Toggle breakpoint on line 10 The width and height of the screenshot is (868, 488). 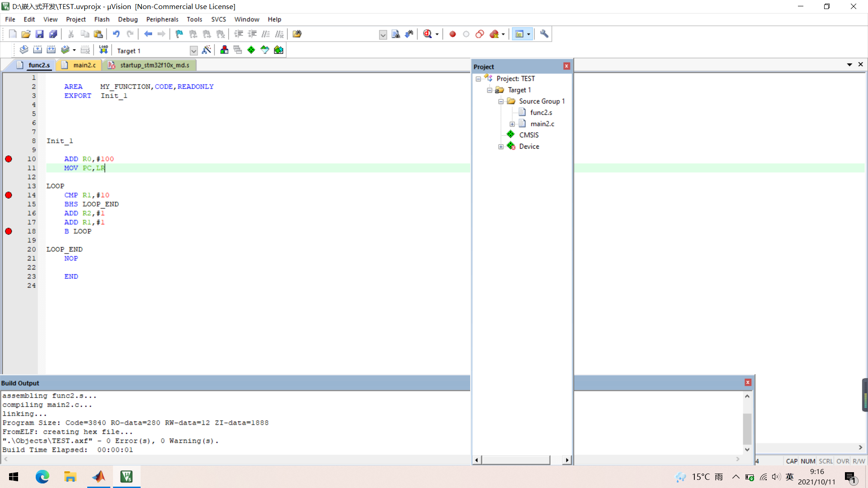[x=9, y=159]
